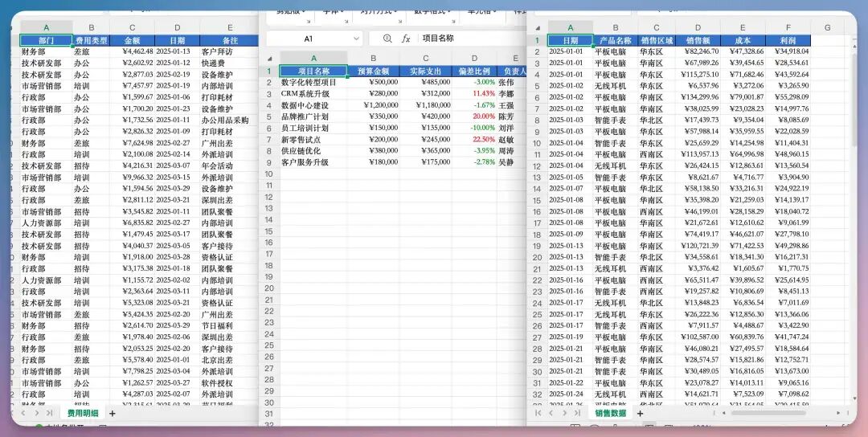868x437 pixels.
Task: Open the 字体 dialog launcher arrow in ribbon
Action: (346, 22)
